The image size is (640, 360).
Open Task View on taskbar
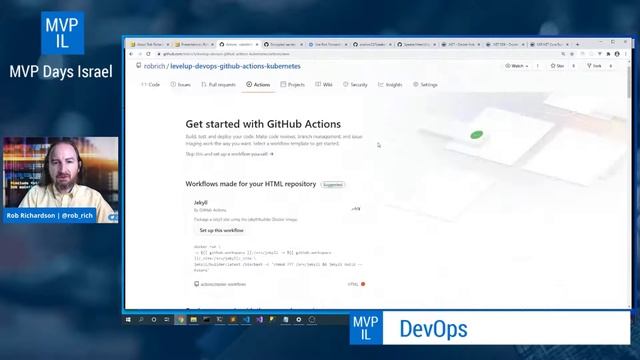point(167,320)
